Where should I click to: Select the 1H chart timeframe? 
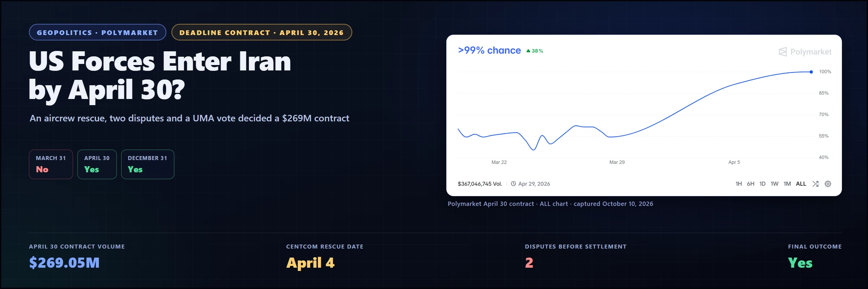[739, 184]
